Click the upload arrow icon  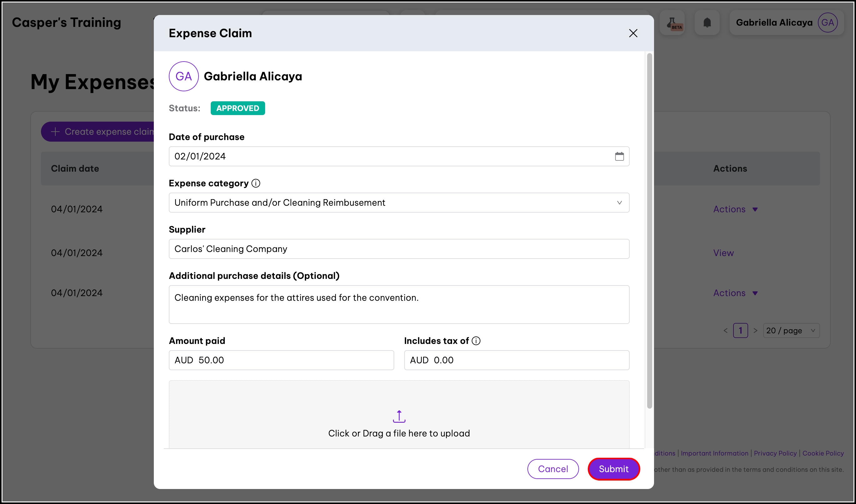(x=399, y=416)
